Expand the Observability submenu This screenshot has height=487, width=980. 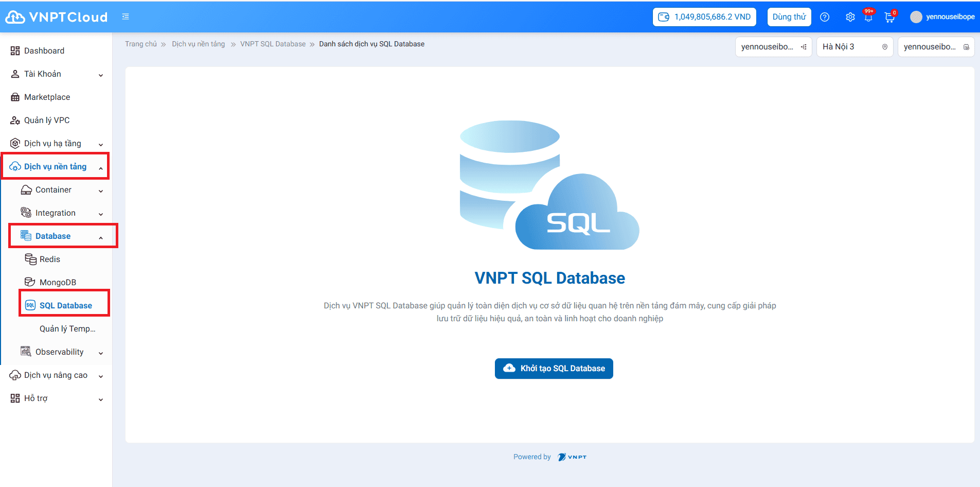(x=62, y=352)
